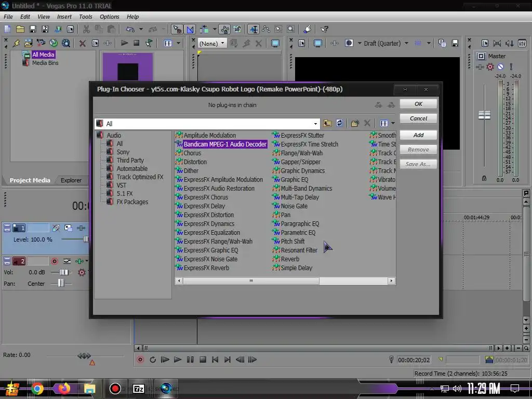This screenshot has width=532, height=399.
Task: Click Cancel in Plug-In Chooser
Action: 418,118
